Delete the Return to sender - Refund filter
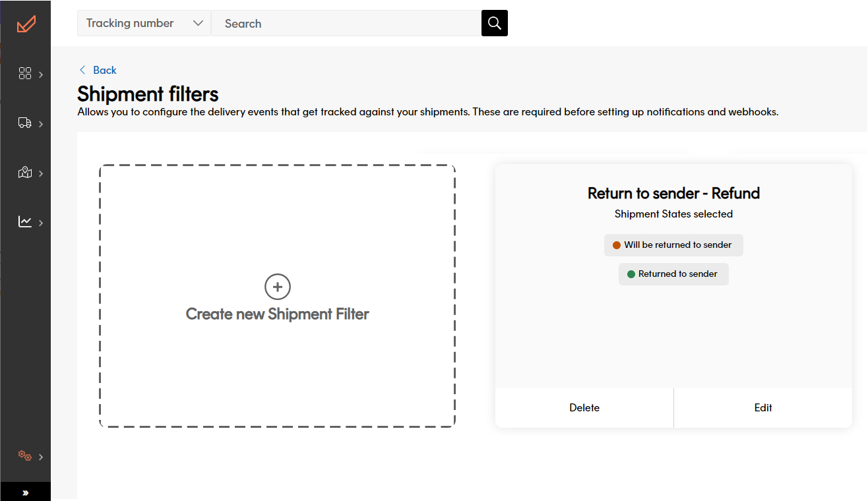The height and width of the screenshot is (501, 868). (584, 407)
